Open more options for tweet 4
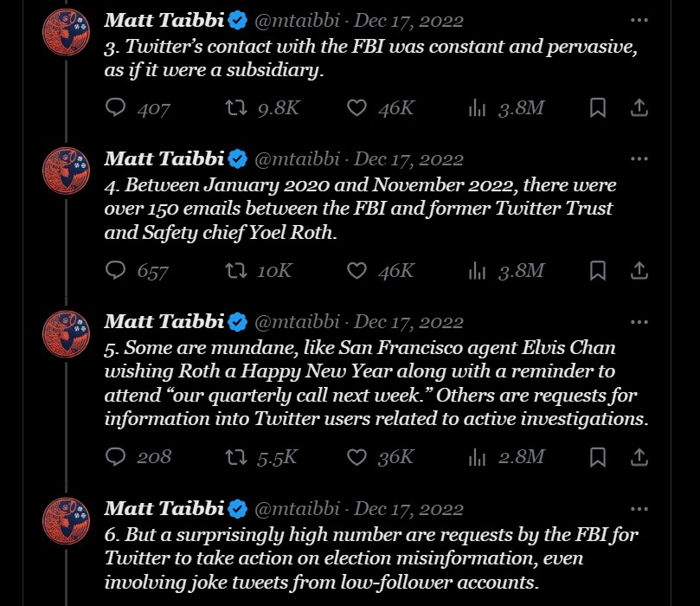The width and height of the screenshot is (700, 606). (639, 159)
